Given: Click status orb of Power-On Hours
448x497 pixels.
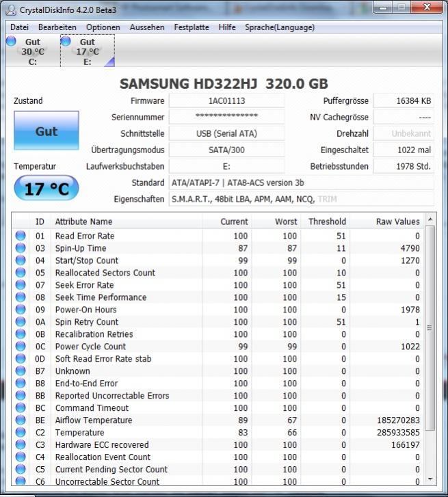Looking at the screenshot, I should pos(21,310).
